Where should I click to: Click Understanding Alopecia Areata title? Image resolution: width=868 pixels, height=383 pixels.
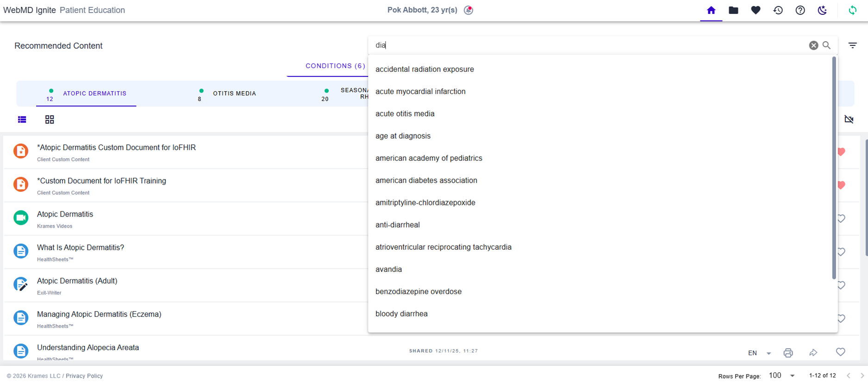(88, 347)
